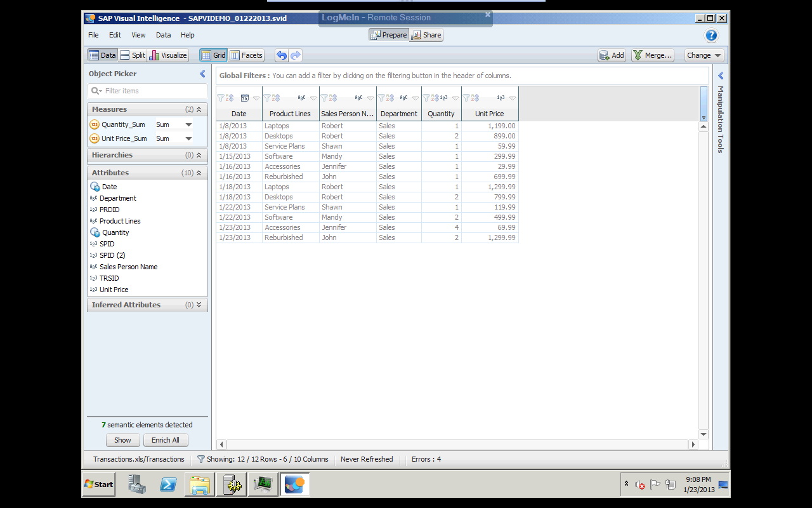Click the filter funnel icon on Quantity column
Viewport: 812px width, 508px height.
point(426,98)
